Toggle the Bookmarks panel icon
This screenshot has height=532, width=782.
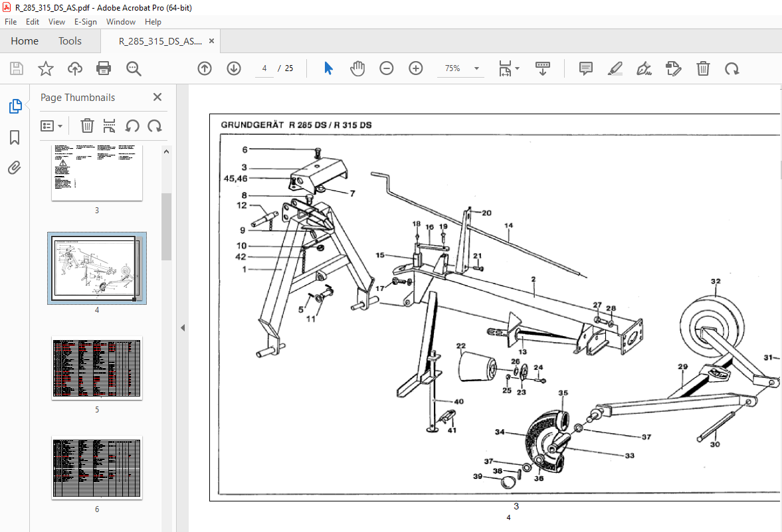click(15, 137)
